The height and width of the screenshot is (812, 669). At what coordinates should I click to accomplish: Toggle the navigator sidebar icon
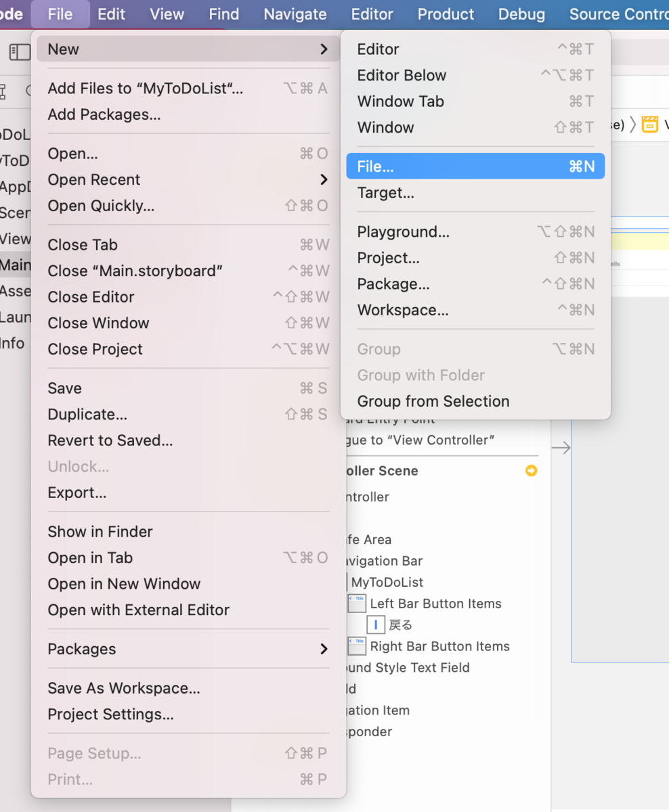tap(20, 51)
